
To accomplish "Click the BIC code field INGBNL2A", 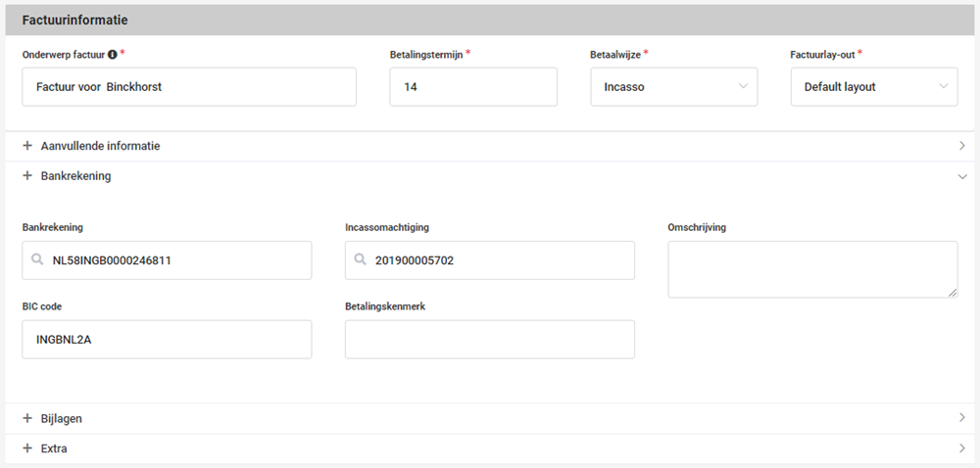I will pos(167,340).
